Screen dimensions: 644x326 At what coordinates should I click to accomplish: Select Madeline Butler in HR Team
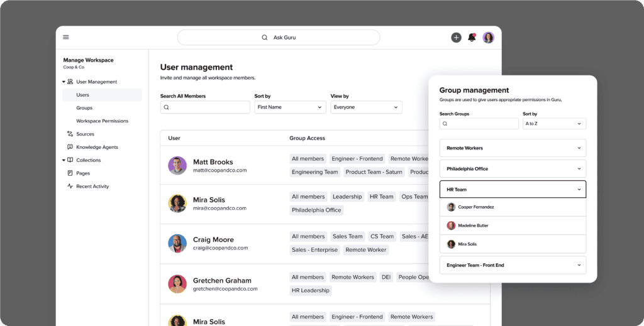[513, 225]
